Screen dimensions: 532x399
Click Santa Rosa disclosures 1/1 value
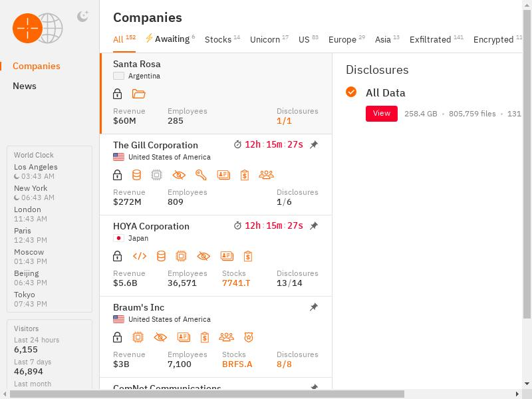coord(284,121)
